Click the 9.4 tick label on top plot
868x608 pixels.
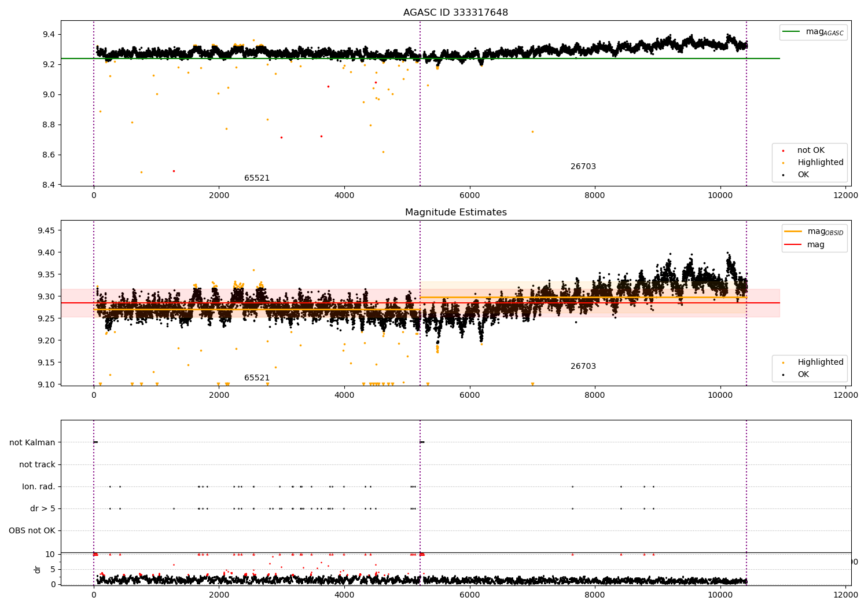point(49,35)
